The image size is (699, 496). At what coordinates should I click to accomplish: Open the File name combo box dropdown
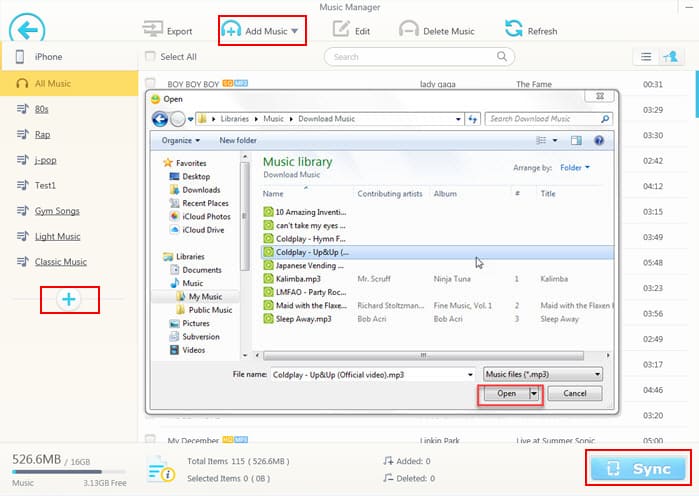tap(470, 375)
